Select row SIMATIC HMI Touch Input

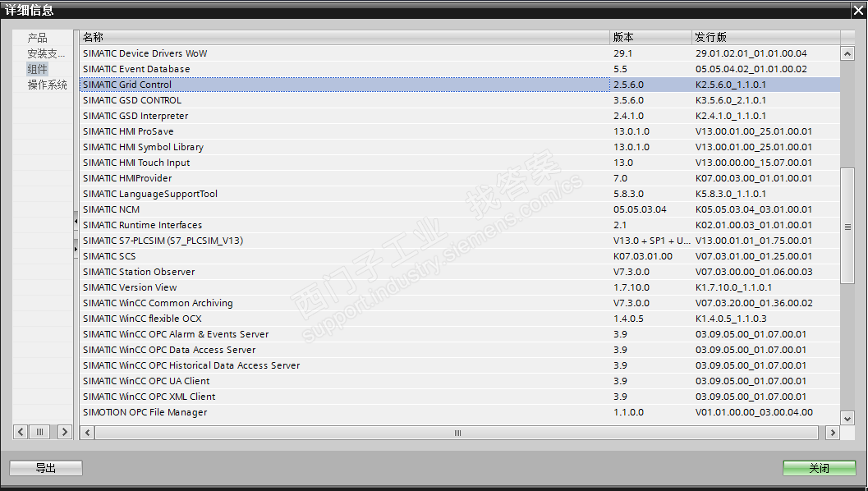tap(460, 163)
